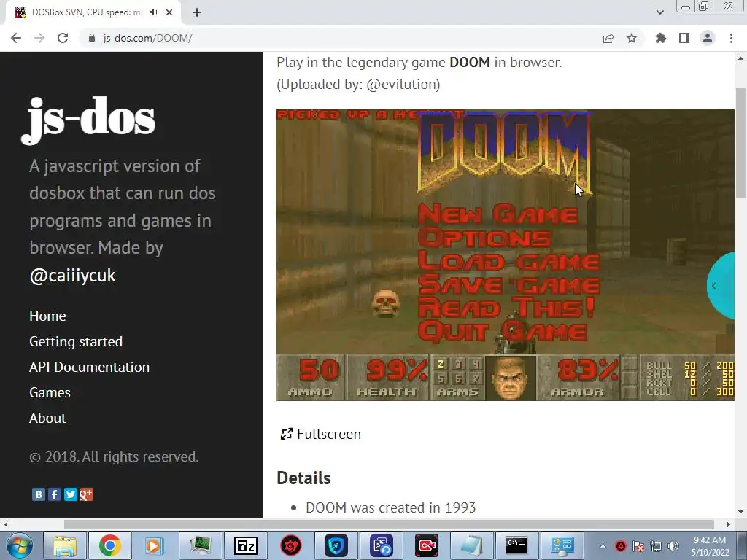Click the scroll down arrow on vertical scrollbar
Viewport: 747px width, 560px height.
click(740, 512)
